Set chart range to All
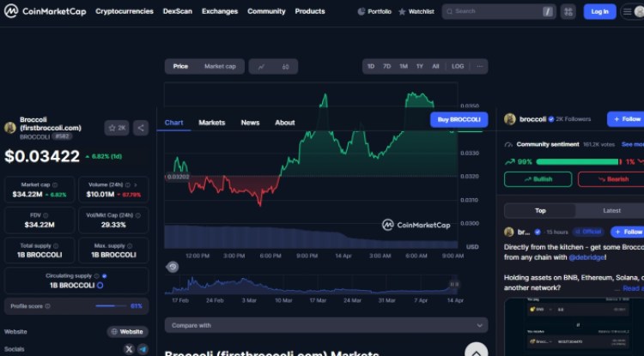This screenshot has width=644, height=356. tap(435, 66)
